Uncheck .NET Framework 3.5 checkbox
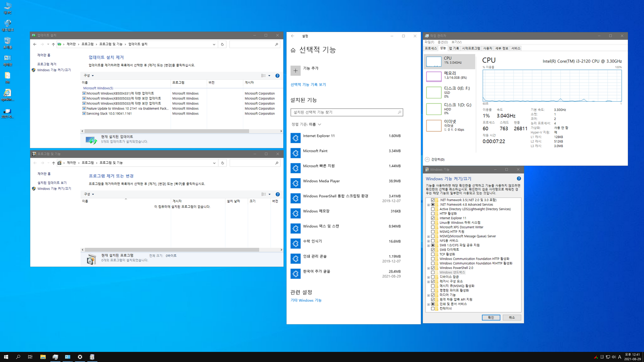Image resolution: width=644 pixels, height=362 pixels. [433, 200]
